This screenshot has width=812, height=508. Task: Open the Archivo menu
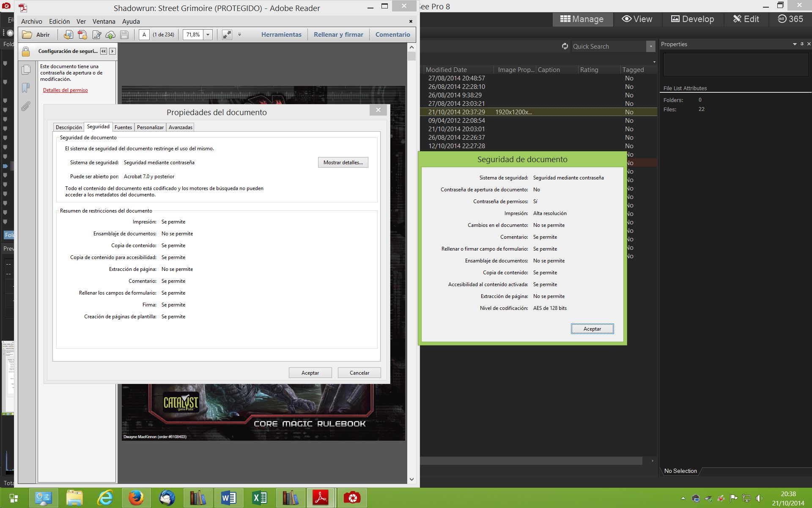coord(32,22)
